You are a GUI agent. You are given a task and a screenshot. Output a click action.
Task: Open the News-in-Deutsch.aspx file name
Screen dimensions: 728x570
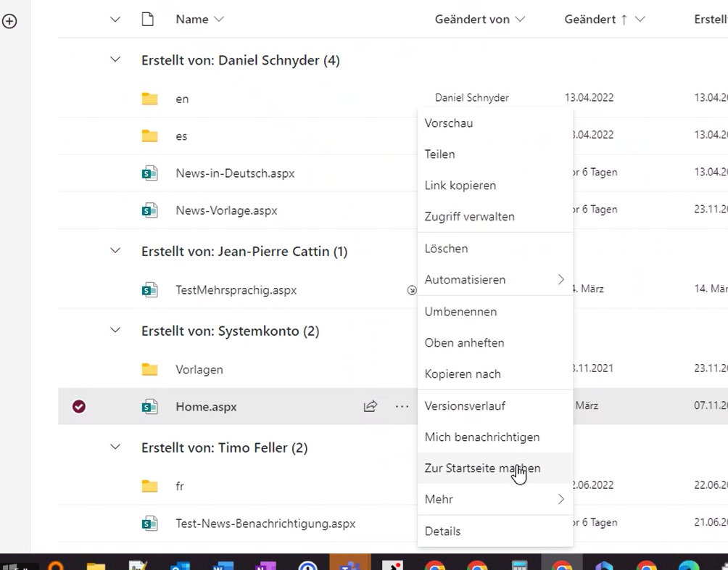235,173
